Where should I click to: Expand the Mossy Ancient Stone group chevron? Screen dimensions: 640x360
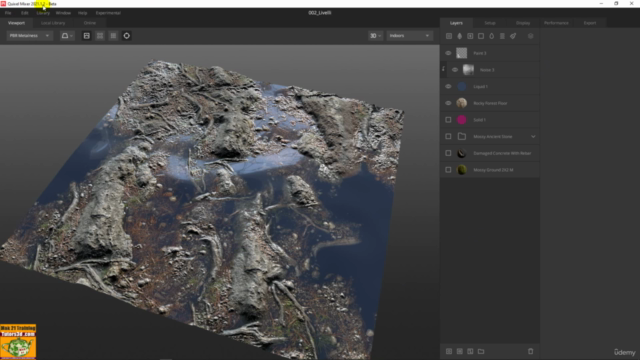tap(533, 137)
